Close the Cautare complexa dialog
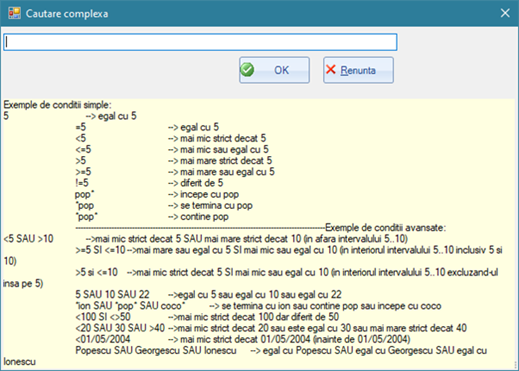 [x=505, y=13]
